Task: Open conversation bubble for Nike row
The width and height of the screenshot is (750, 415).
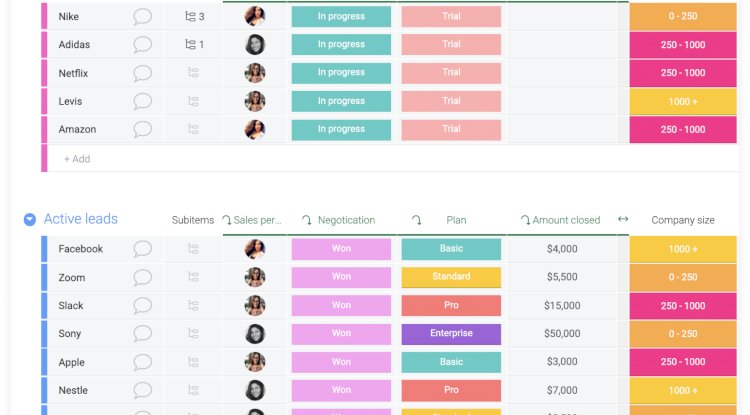Action: coord(143,17)
